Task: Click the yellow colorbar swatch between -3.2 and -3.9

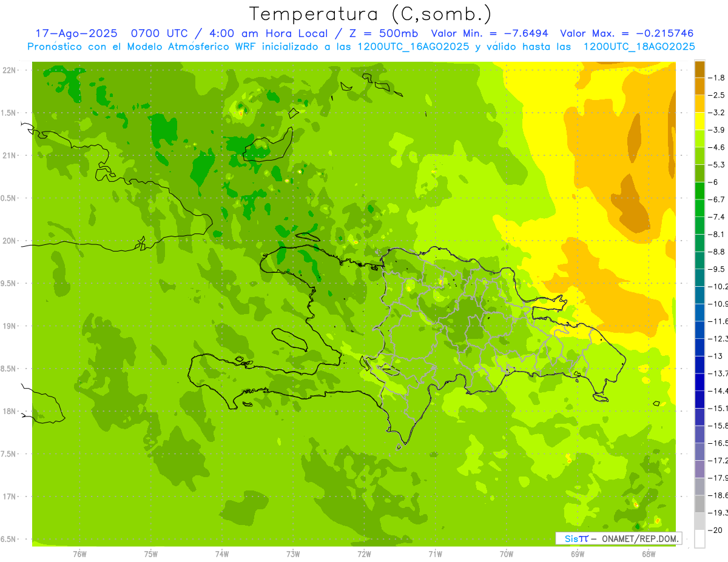Action: pos(699,121)
